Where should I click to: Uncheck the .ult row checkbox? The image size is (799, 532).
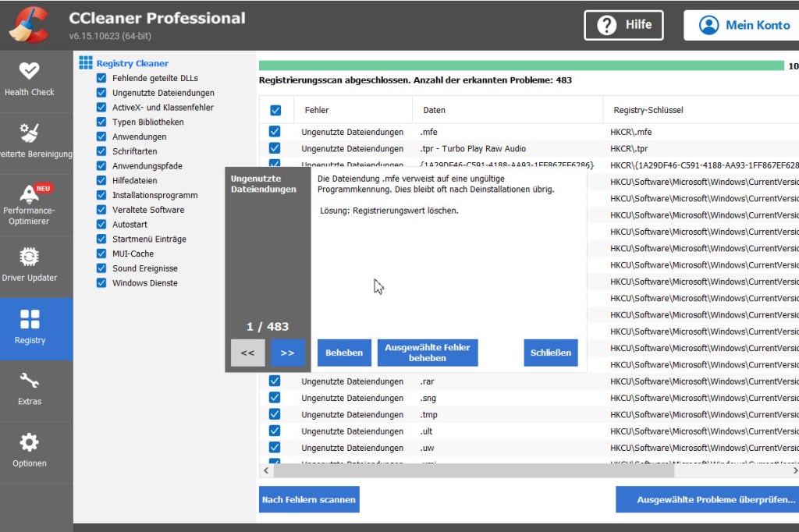pyautogui.click(x=275, y=431)
